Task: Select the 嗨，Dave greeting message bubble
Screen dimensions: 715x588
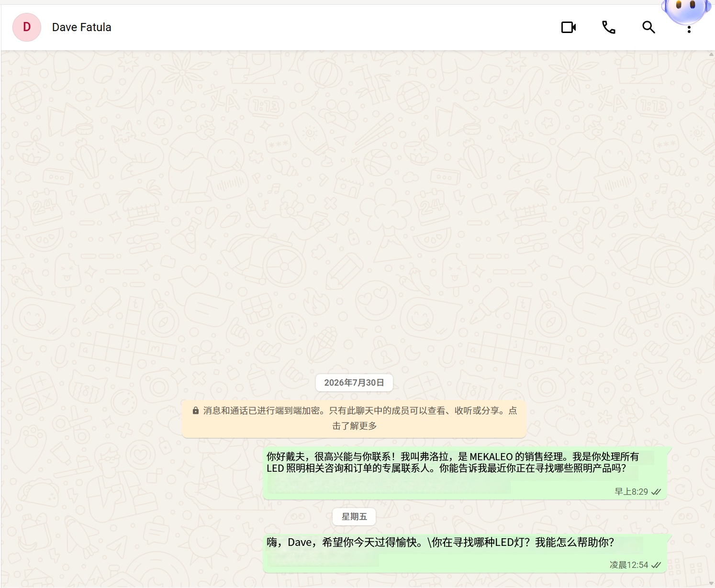Action: point(465,553)
